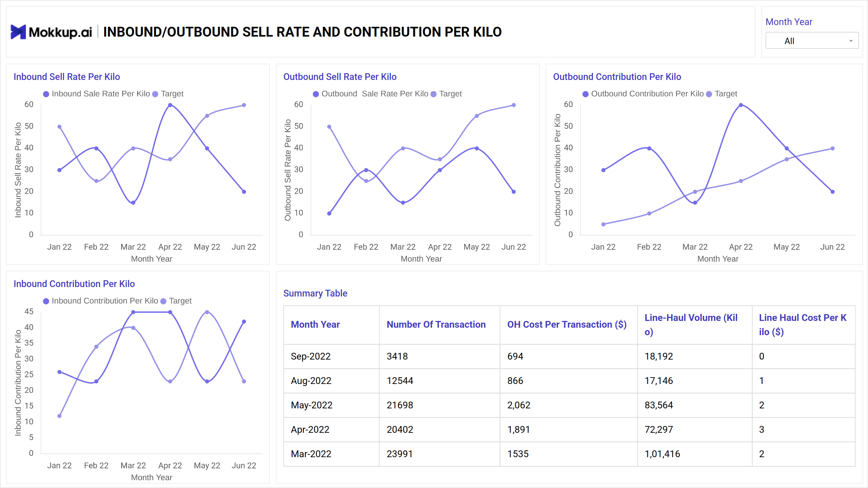Click the Month Year filter label

(x=789, y=22)
